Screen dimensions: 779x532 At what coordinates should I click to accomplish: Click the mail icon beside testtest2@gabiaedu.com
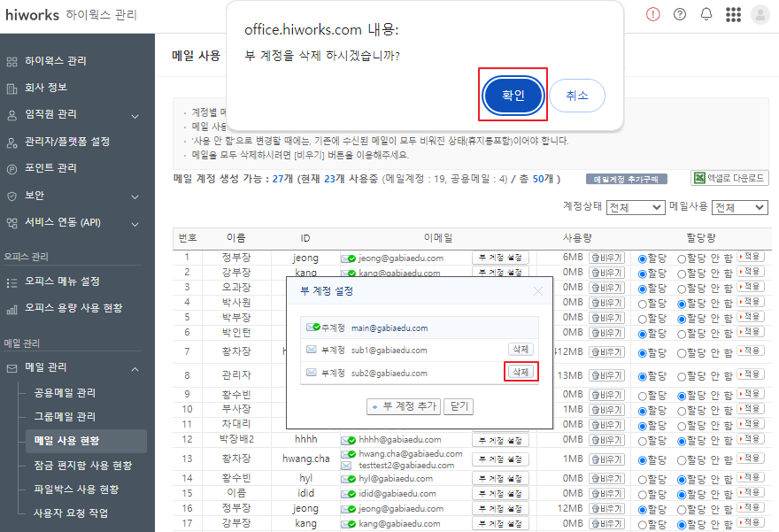[346, 466]
